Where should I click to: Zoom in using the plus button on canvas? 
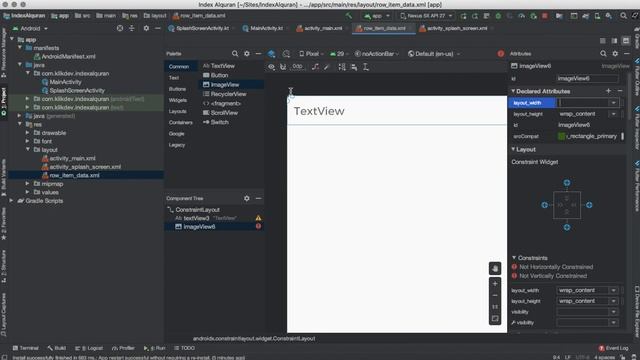coord(495,283)
